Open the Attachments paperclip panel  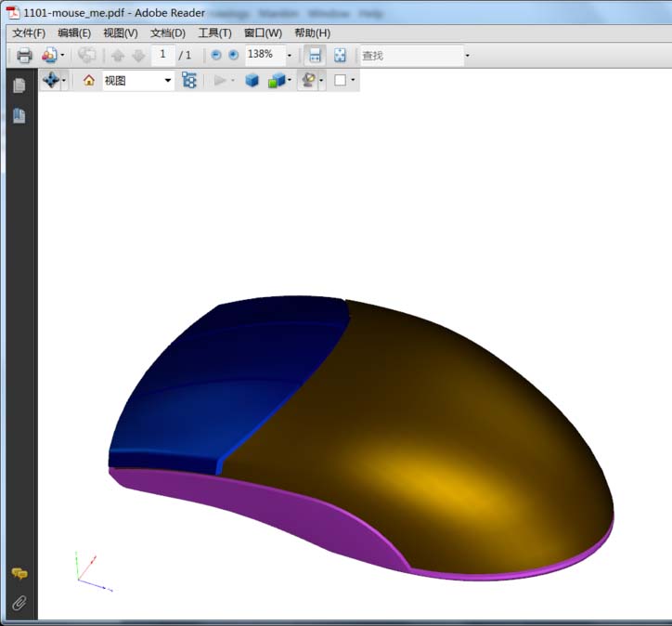click(19, 603)
